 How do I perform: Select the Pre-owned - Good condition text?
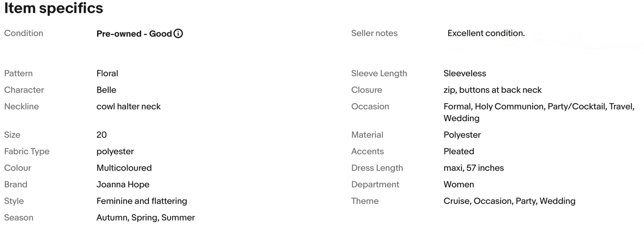tap(134, 34)
